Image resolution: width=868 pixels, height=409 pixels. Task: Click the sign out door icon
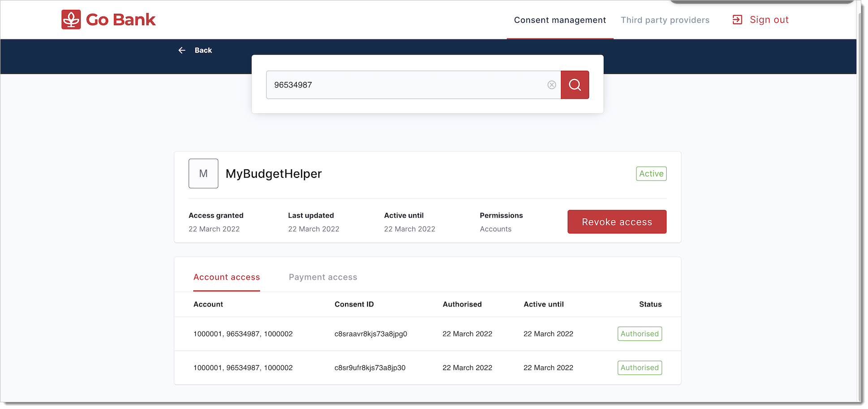pos(737,20)
